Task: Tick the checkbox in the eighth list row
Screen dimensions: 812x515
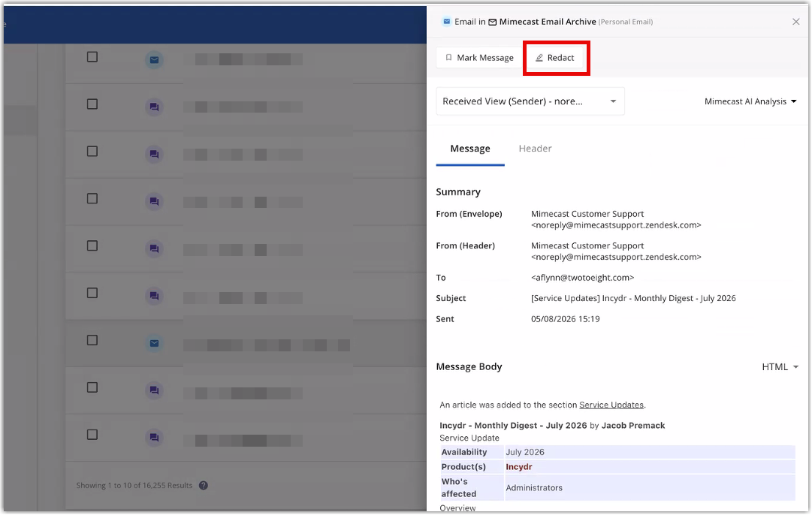Action: coord(92,387)
